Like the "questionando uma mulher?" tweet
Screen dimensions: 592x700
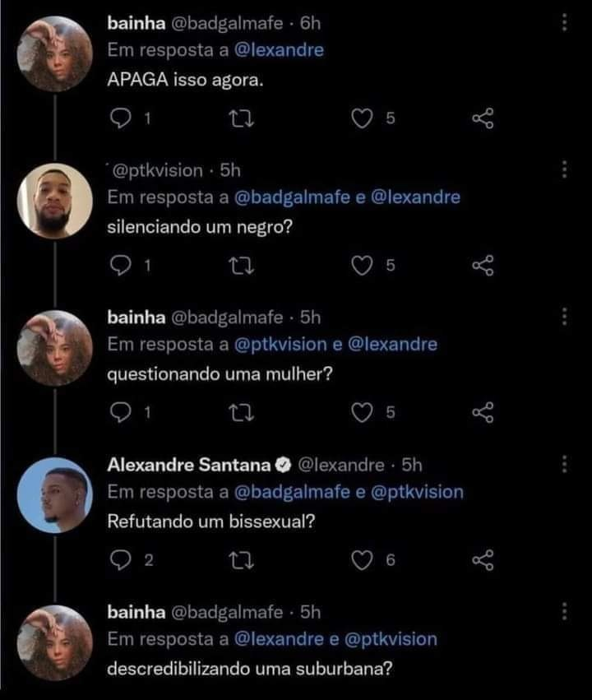click(x=363, y=413)
